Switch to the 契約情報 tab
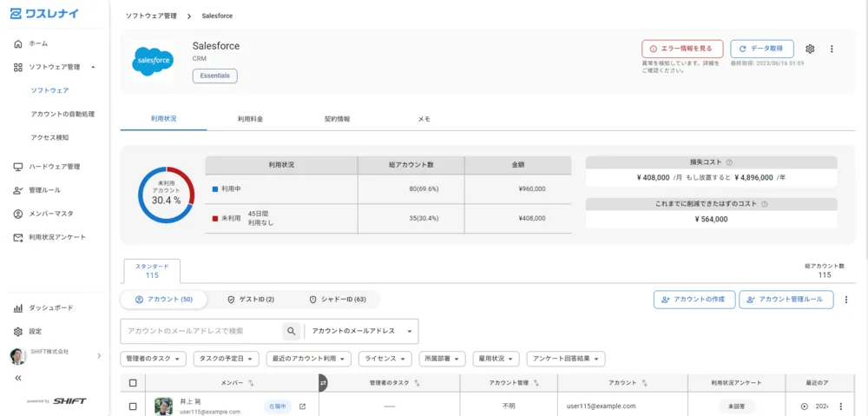The width and height of the screenshot is (868, 416). pos(337,119)
